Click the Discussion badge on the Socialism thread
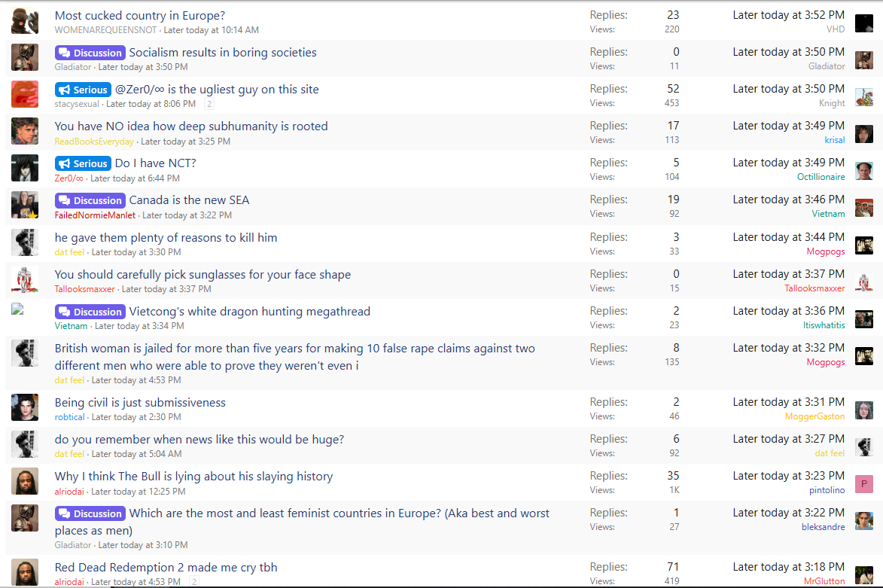The height and width of the screenshot is (588, 883). coord(90,53)
